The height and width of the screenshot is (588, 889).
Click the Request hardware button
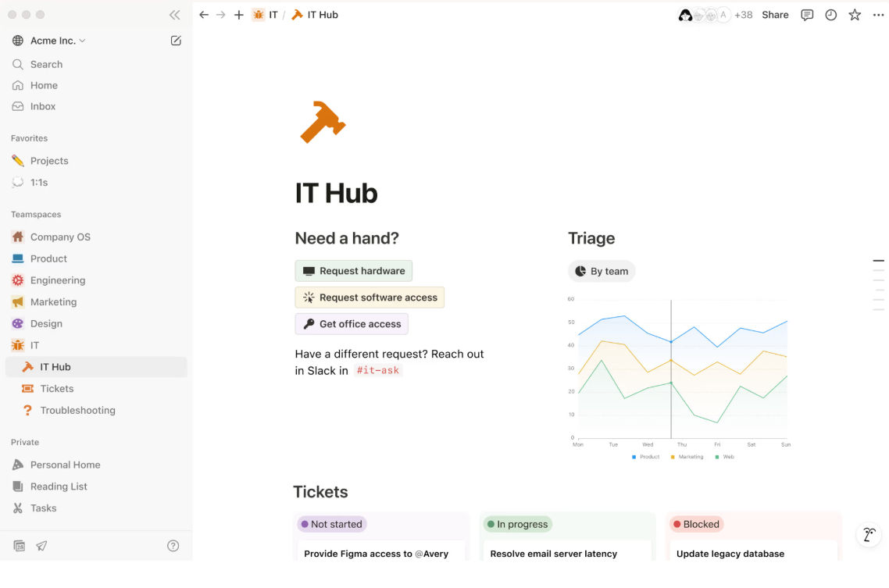click(354, 271)
